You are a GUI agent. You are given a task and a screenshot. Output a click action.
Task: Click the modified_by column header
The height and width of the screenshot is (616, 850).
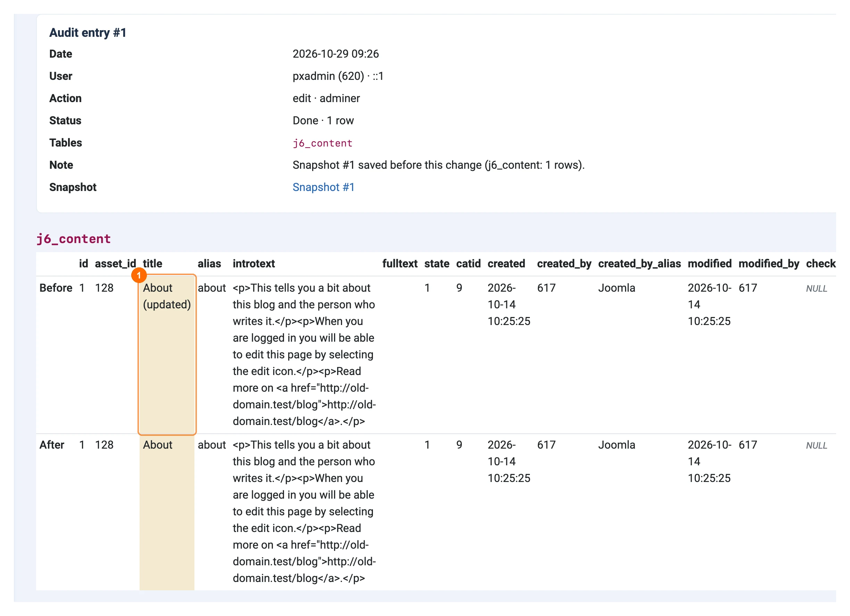[769, 264]
